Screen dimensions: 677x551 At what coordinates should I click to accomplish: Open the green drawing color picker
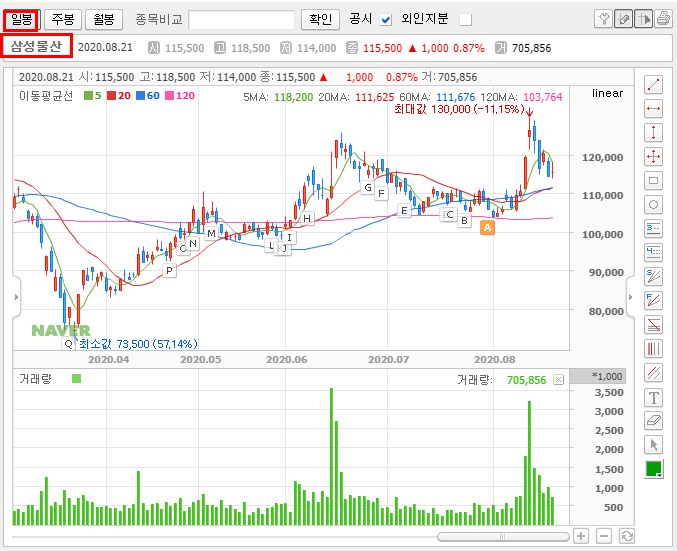click(x=654, y=469)
